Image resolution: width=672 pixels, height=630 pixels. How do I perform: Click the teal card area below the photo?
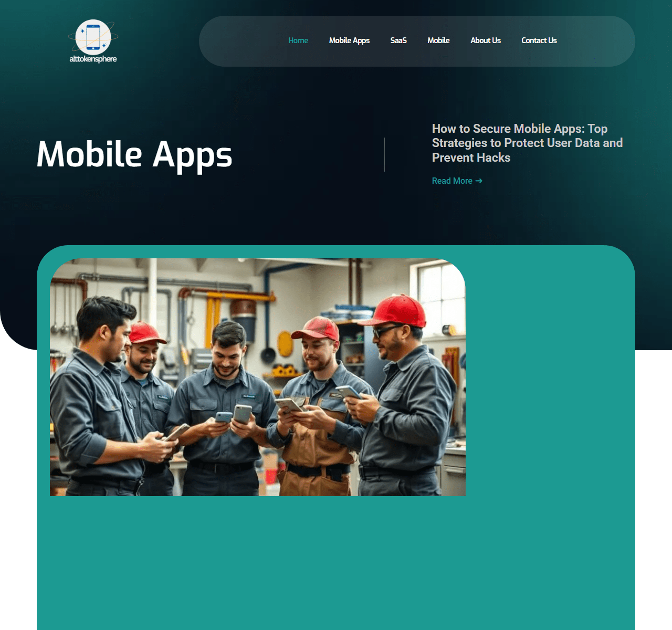[336, 562]
